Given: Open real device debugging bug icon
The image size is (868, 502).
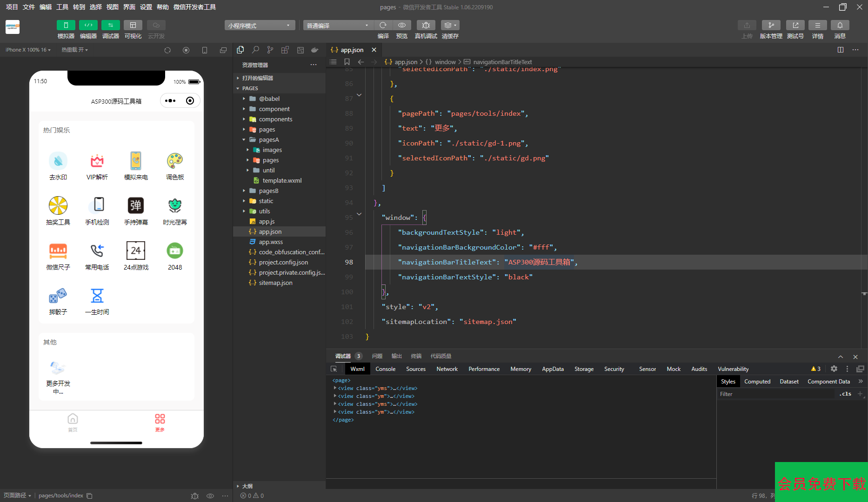Looking at the screenshot, I should tap(426, 25).
